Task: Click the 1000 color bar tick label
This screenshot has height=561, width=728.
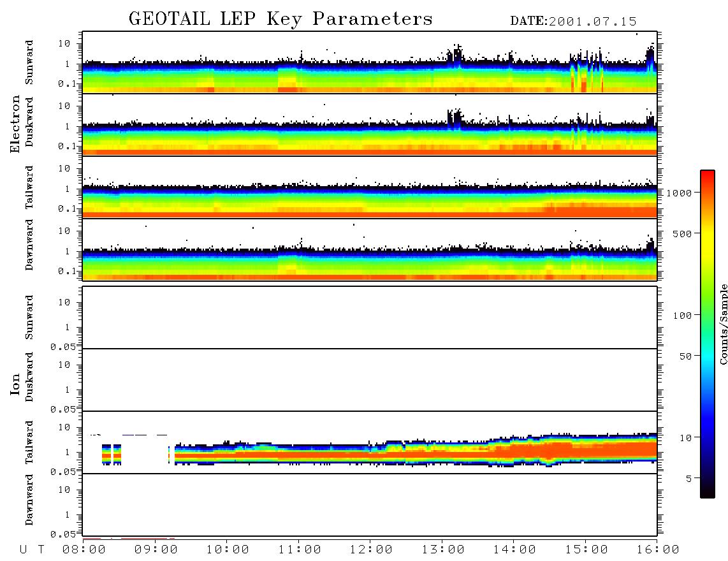Action: pyautogui.click(x=679, y=193)
